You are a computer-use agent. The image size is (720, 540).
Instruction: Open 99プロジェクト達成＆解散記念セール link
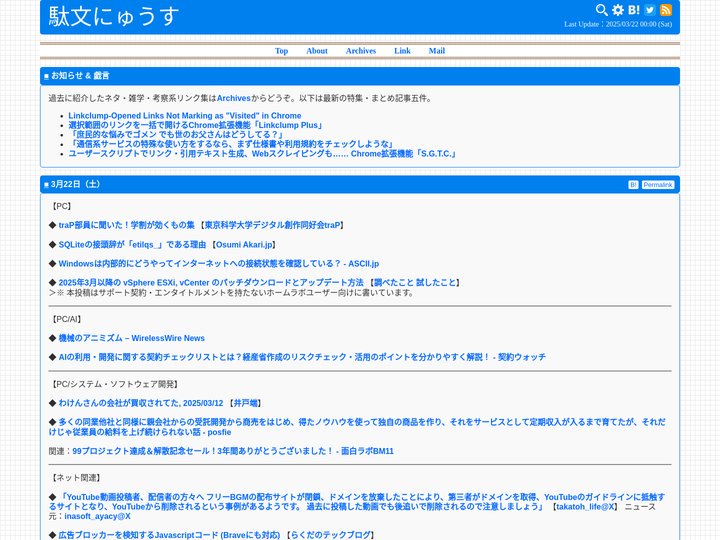click(x=233, y=451)
